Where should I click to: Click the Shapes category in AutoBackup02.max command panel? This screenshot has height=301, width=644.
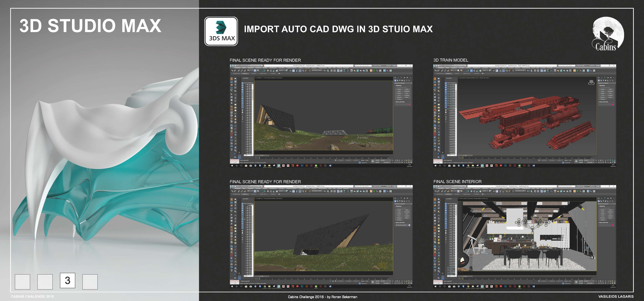coord(601,201)
